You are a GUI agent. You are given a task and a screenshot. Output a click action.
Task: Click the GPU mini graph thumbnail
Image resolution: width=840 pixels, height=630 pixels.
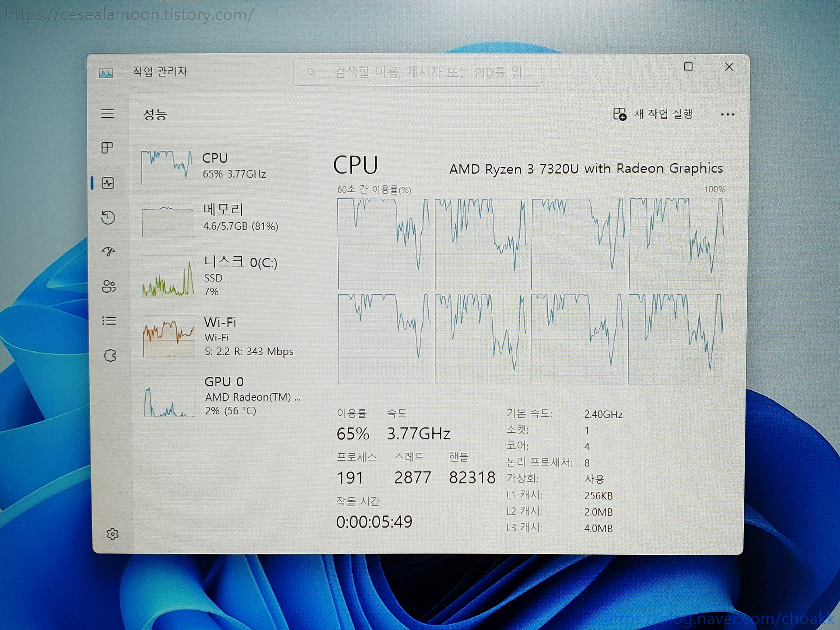pyautogui.click(x=169, y=396)
